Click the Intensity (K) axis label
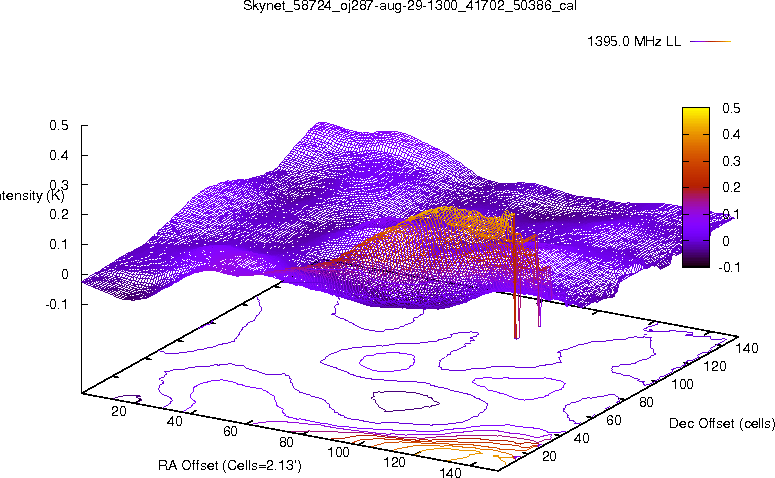 tap(32, 196)
